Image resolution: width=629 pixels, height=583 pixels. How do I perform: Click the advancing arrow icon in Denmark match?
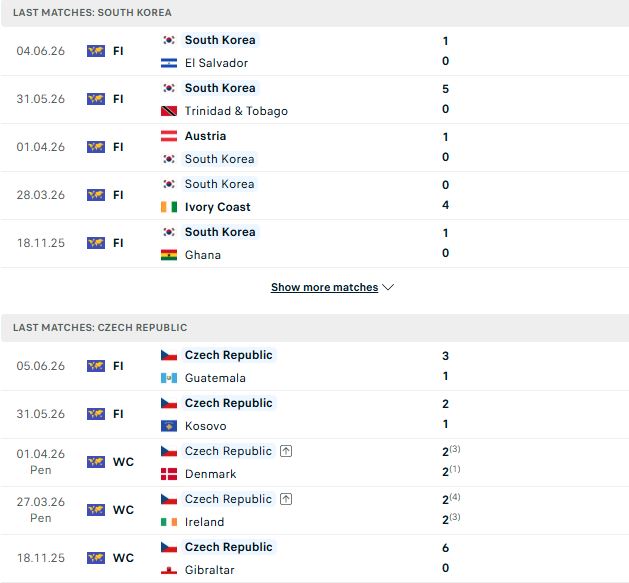[x=286, y=451]
